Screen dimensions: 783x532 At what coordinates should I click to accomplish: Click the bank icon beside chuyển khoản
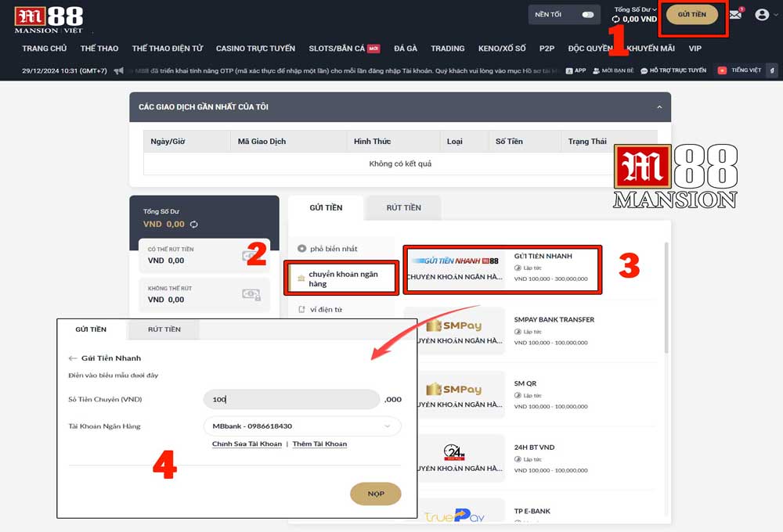[301, 279]
